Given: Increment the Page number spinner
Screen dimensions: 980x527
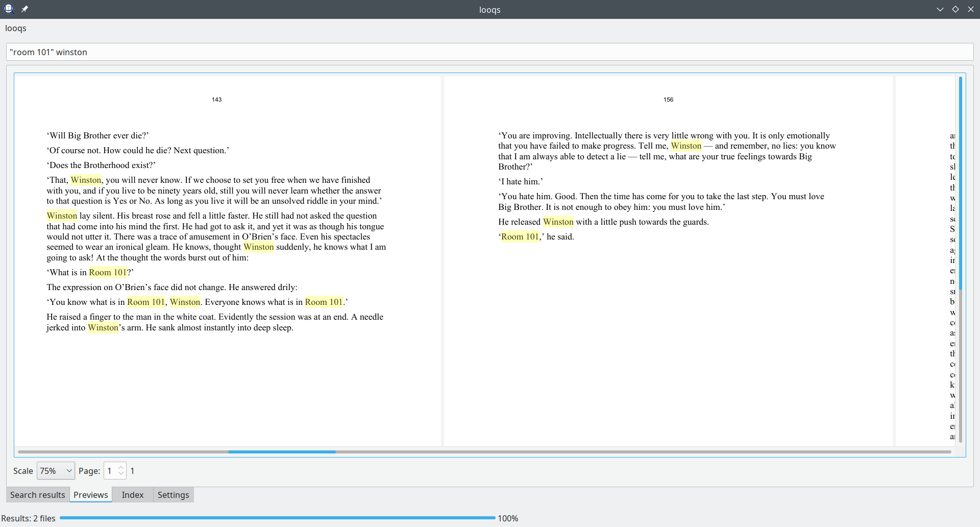Looking at the screenshot, I should click(x=121, y=467).
